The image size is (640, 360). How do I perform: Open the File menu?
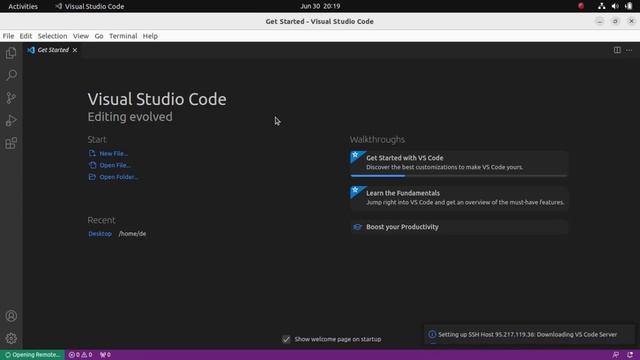coord(8,36)
